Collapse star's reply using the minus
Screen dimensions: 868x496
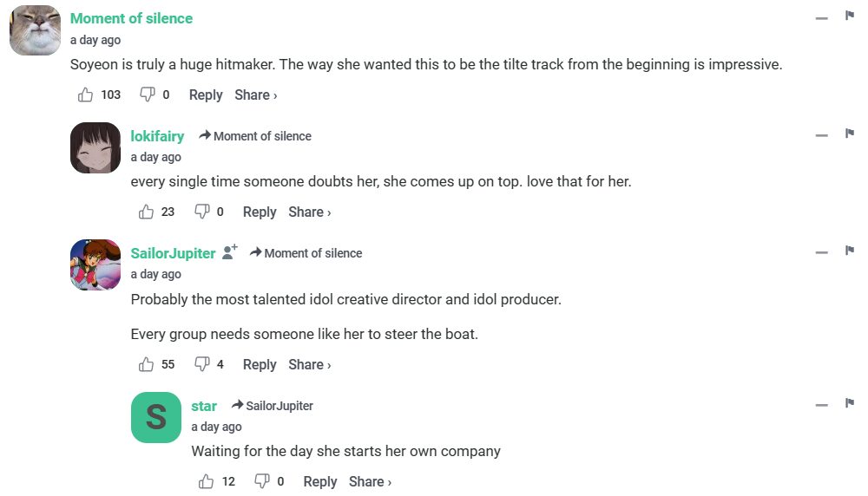coord(821,405)
